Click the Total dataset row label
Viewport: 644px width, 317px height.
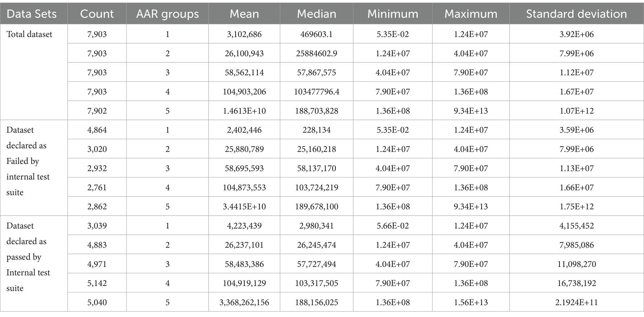point(29,34)
